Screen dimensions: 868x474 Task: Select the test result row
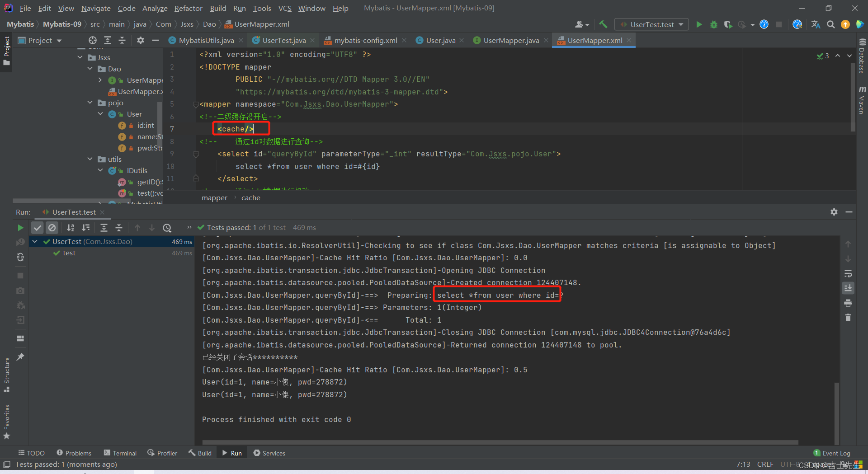(x=111, y=253)
